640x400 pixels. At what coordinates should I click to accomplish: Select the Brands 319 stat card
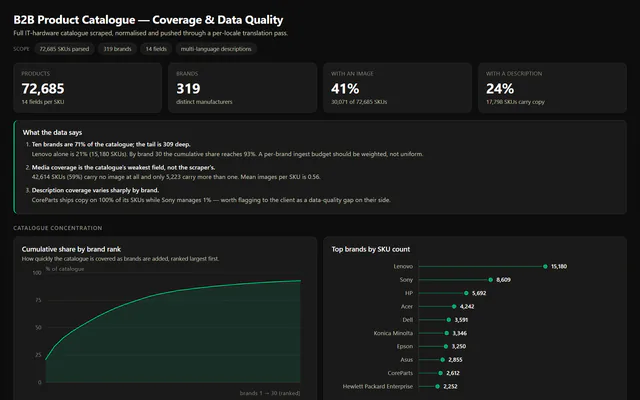[x=242, y=88]
